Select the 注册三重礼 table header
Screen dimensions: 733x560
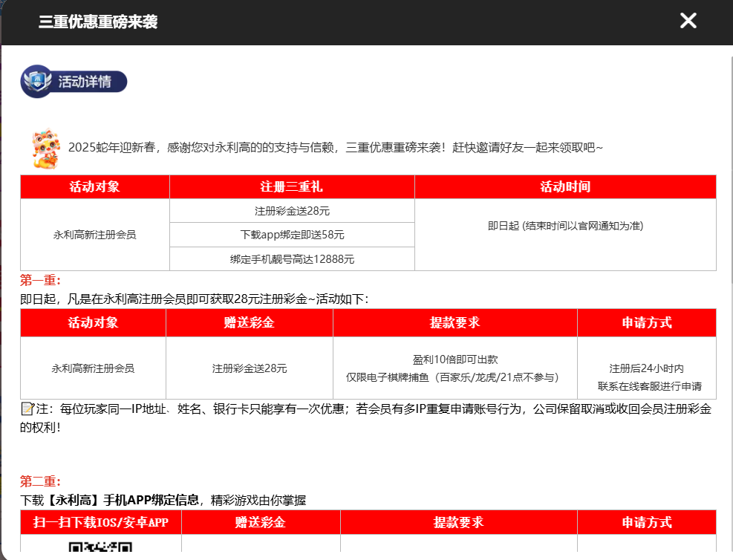pos(292,187)
